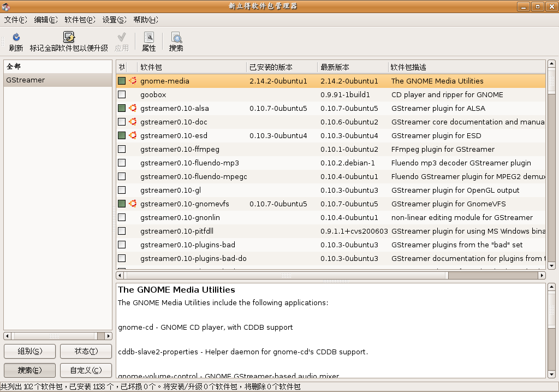Open the 属性 properties toolbar icon
This screenshot has width=559, height=392.
pyautogui.click(x=148, y=37)
